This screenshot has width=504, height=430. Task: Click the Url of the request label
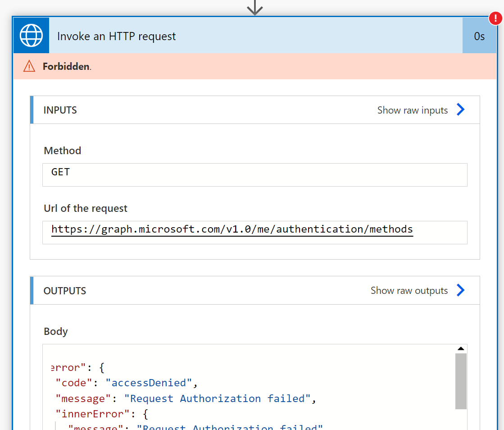coord(86,208)
